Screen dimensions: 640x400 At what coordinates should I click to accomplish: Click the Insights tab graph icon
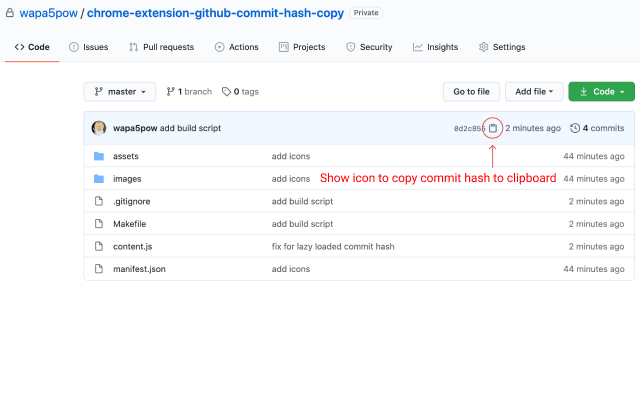[x=418, y=47]
